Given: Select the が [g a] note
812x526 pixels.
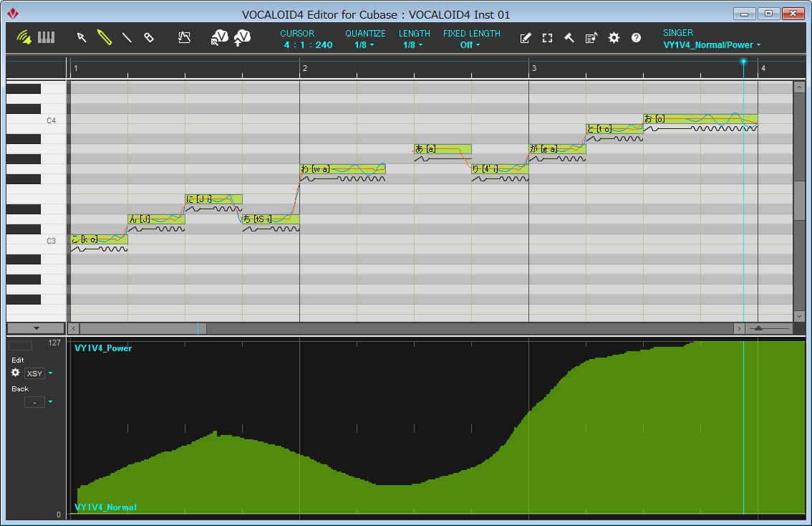Looking at the screenshot, I should pyautogui.click(x=557, y=149).
